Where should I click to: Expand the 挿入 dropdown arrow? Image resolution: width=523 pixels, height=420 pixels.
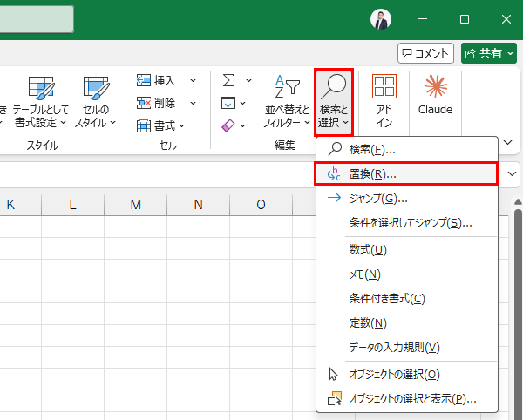tap(193, 80)
